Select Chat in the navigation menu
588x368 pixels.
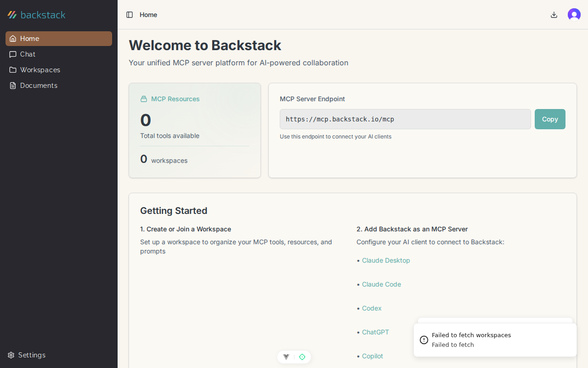(27, 54)
